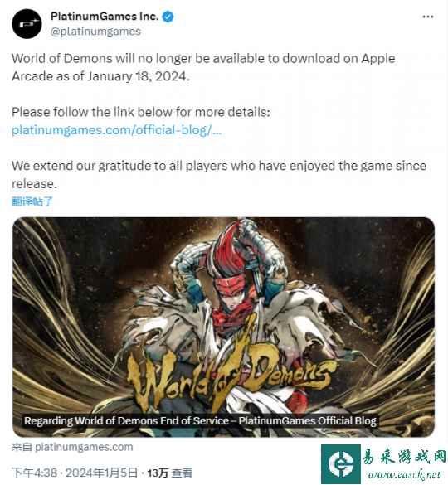Screen dimensions: 448x485
Task: Click the green watermark logo icon
Action: 341,464
